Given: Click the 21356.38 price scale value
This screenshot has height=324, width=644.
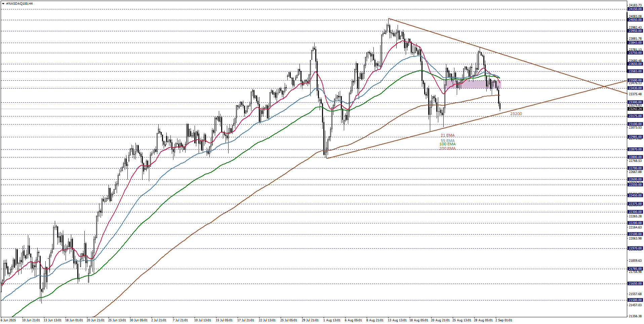Looking at the screenshot, I should pyautogui.click(x=635, y=316).
